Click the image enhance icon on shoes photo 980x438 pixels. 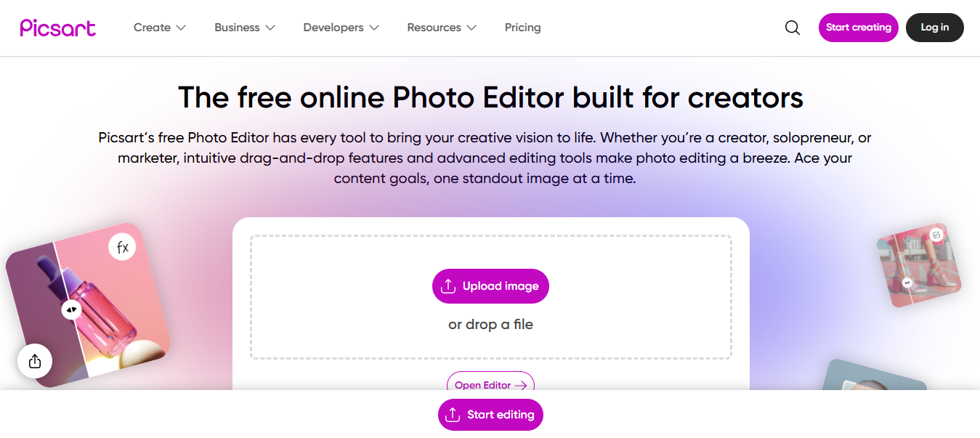936,234
